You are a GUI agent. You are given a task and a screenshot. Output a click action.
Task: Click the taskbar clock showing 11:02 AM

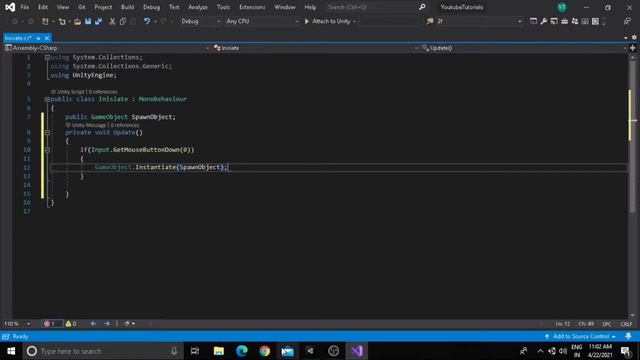(x=600, y=351)
